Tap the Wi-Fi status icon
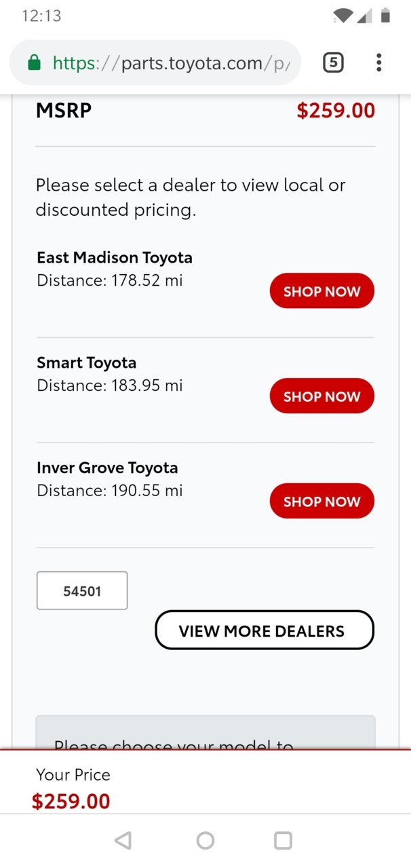The height and width of the screenshot is (868, 411). (343, 16)
